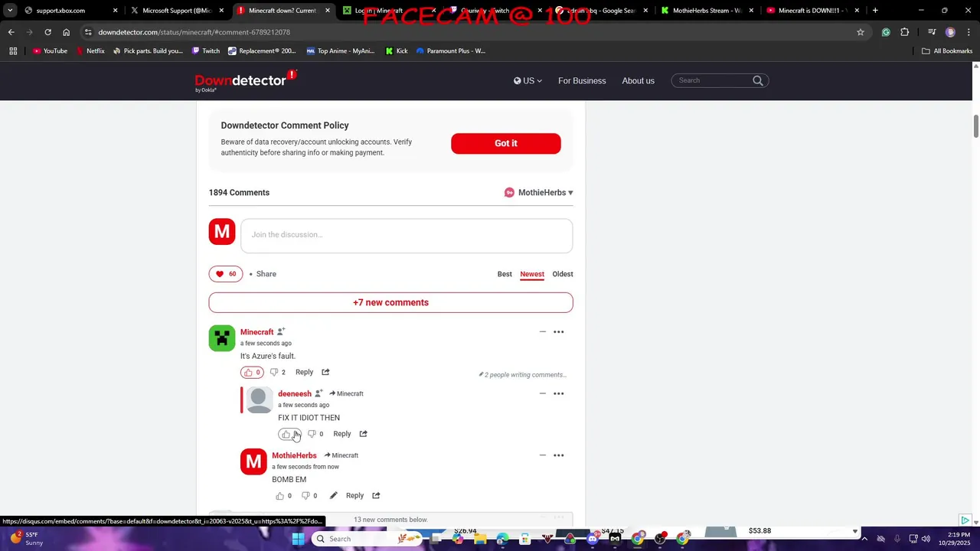Open the About us page
Screen dimensions: 980x551
(638, 80)
